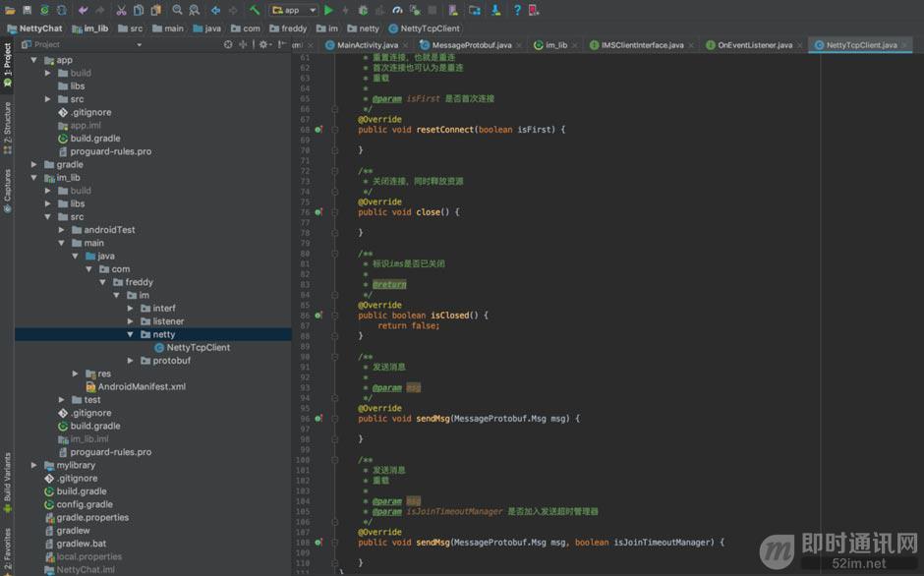The image size is (924, 576).
Task: Click the Save All toolbar icon
Action: point(28,10)
